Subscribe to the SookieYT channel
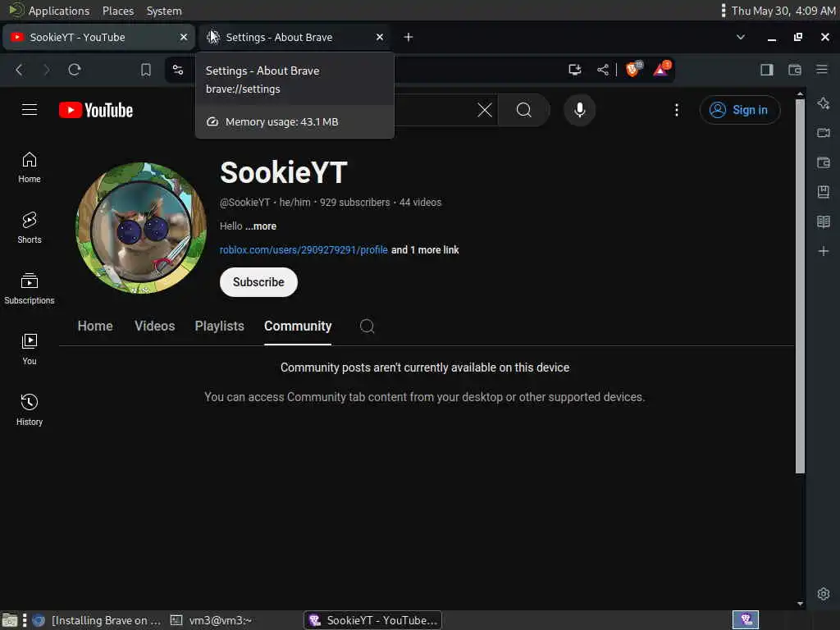This screenshot has height=630, width=840. (x=258, y=282)
